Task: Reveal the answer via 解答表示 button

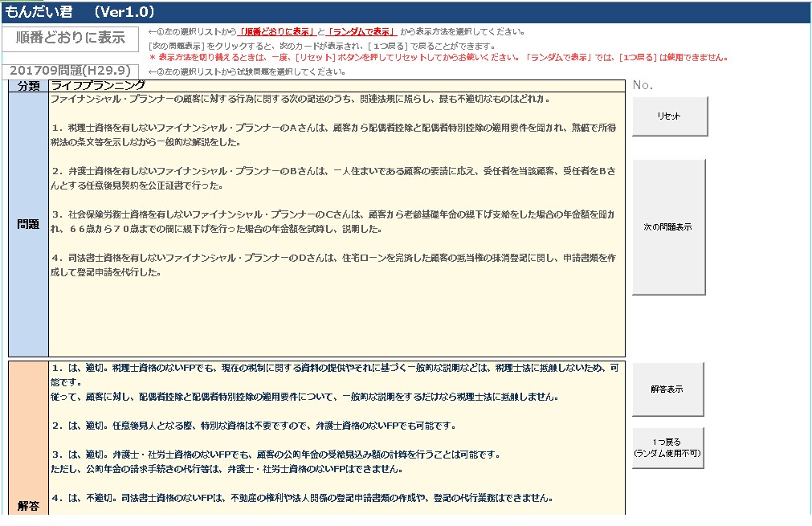Action: 667,389
